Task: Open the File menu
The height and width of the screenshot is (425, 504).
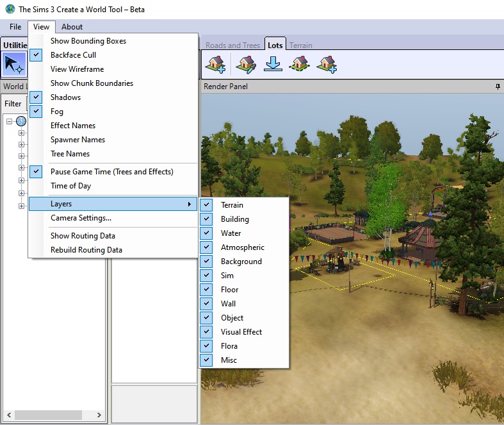Action: 15,27
